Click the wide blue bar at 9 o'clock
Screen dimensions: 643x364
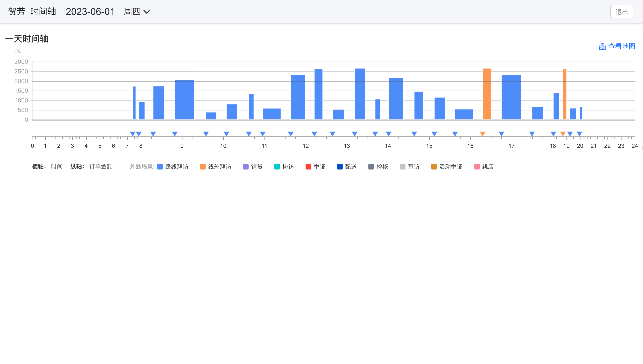point(184,100)
